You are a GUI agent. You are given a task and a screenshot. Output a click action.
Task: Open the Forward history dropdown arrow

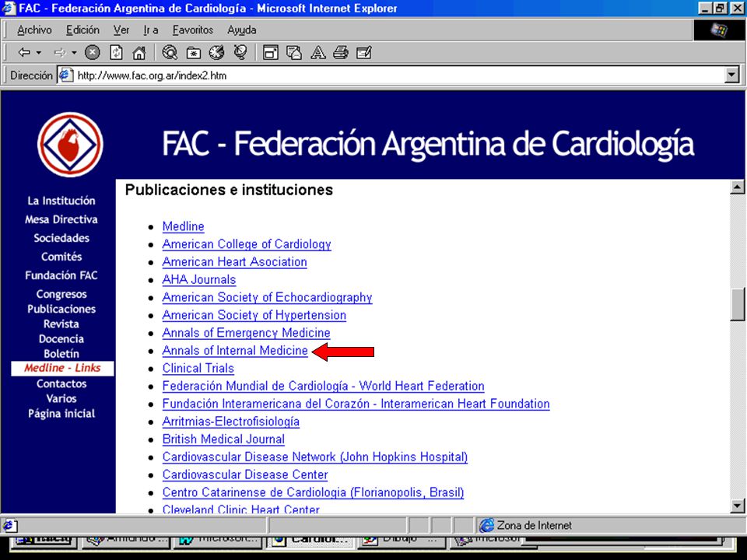74,52
